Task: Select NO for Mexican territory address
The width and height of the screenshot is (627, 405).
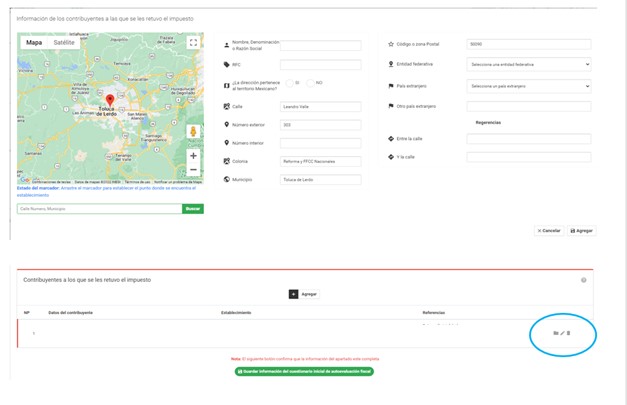Action: [x=311, y=82]
